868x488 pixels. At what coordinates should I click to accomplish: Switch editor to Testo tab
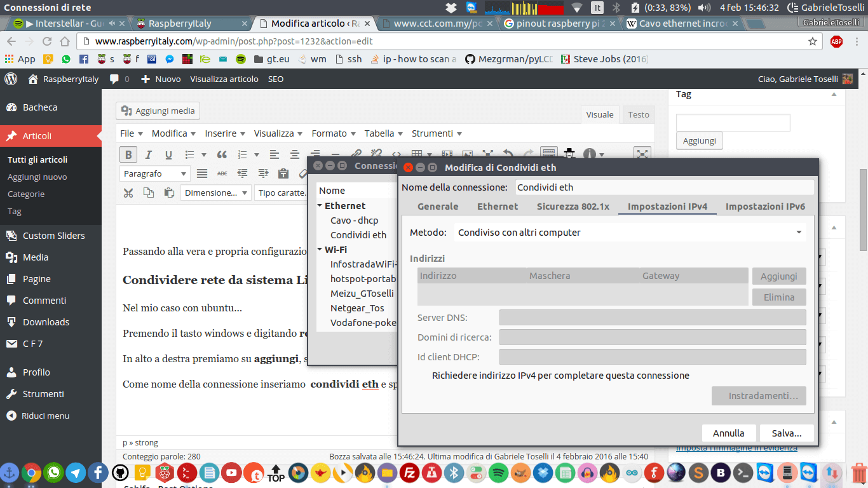point(639,114)
